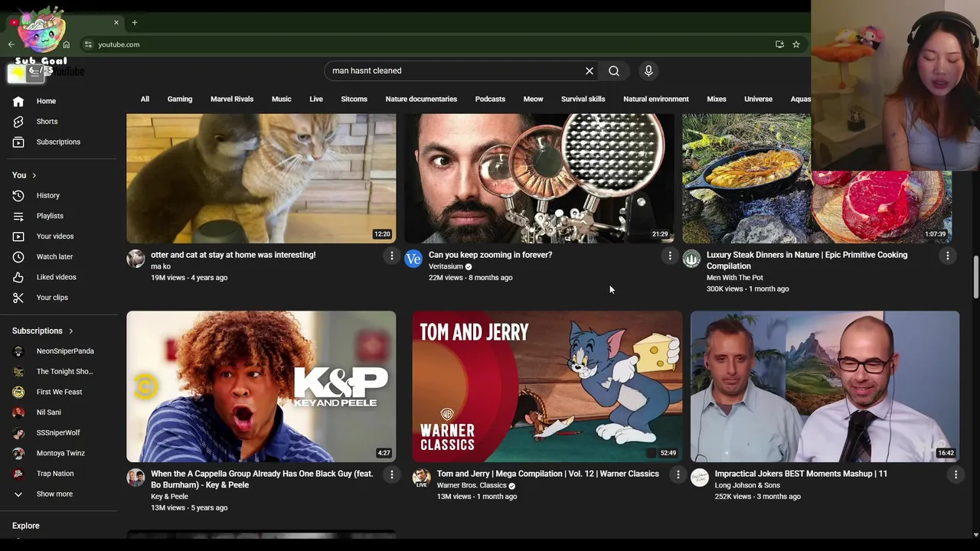Clear the search box with the X

(x=590, y=70)
